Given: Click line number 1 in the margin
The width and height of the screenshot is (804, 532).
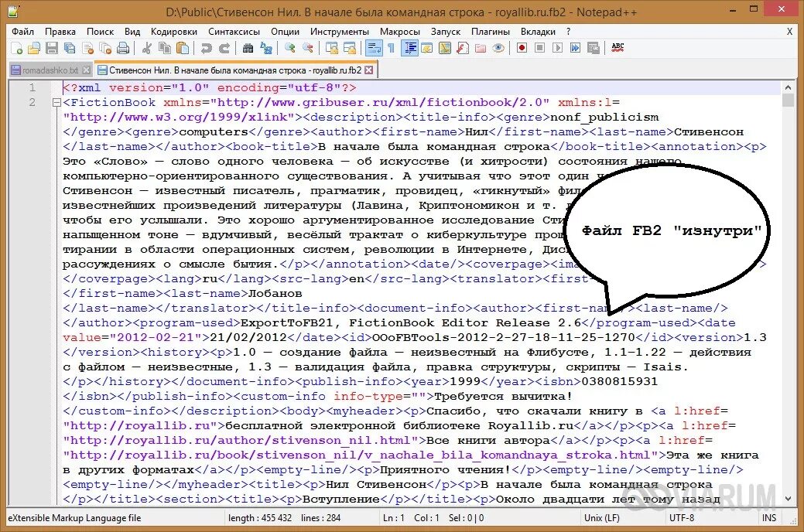Looking at the screenshot, I should (33, 87).
